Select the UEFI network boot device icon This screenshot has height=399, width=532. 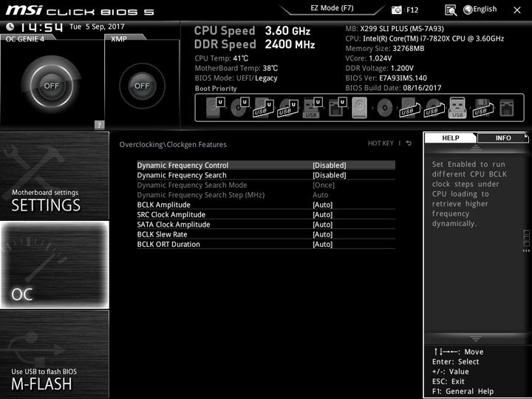point(338,108)
